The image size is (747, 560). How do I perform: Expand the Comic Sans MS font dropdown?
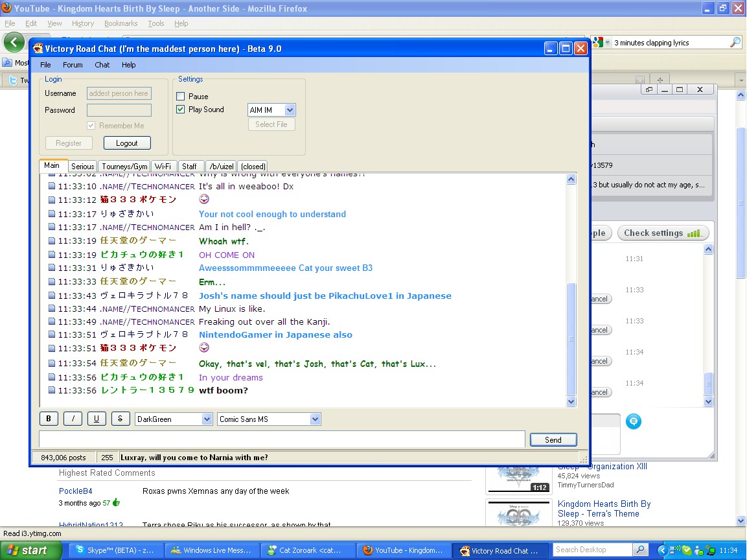tap(315, 419)
